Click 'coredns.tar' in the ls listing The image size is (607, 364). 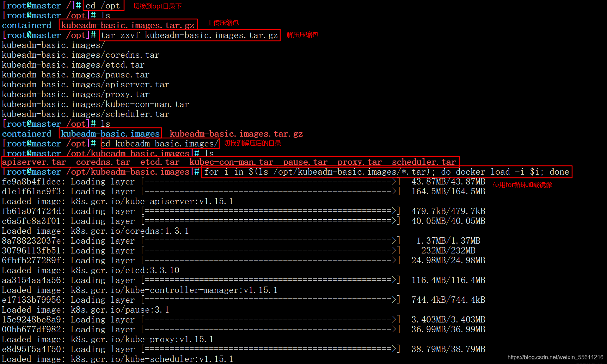pyautogui.click(x=103, y=162)
